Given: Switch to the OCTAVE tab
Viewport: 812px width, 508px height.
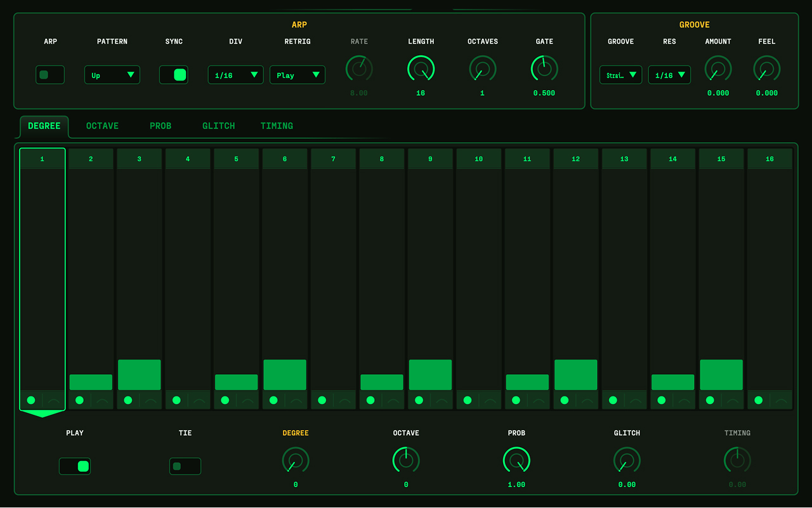Looking at the screenshot, I should pos(102,126).
